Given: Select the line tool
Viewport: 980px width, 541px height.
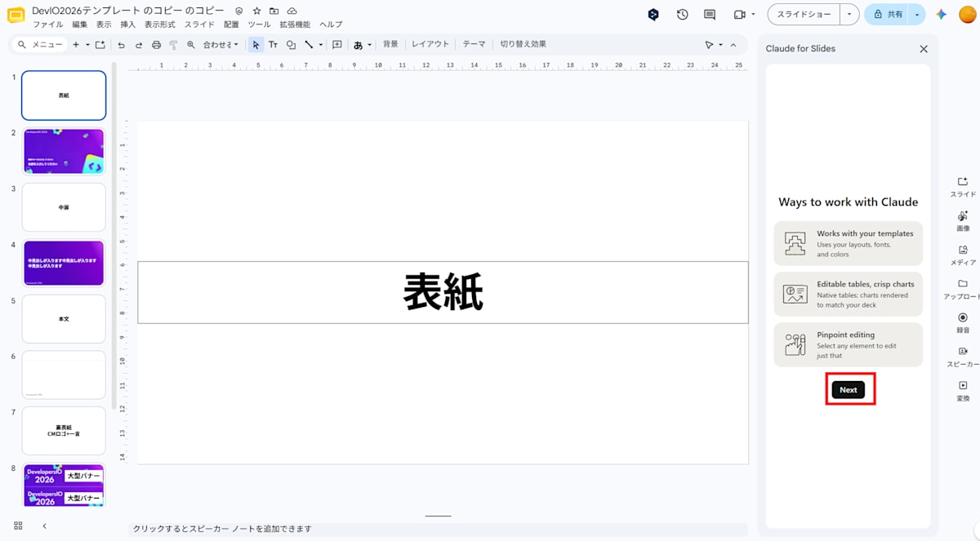Looking at the screenshot, I should 309,45.
